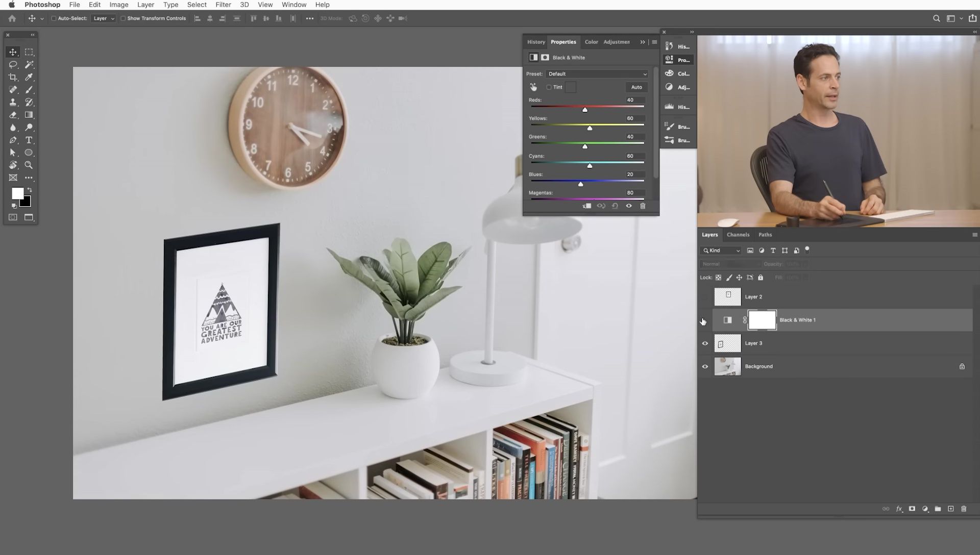Image resolution: width=980 pixels, height=555 pixels.
Task: Click the Auto button
Action: [636, 87]
